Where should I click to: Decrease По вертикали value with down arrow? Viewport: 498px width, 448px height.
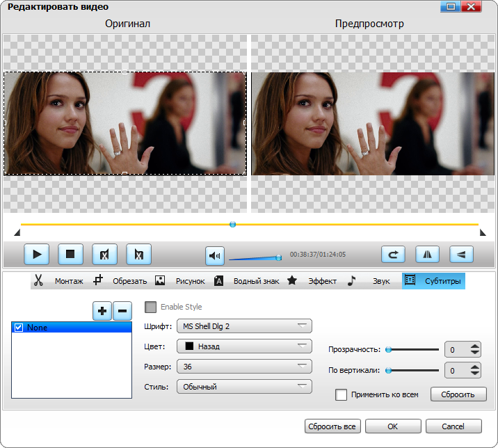click(x=475, y=373)
